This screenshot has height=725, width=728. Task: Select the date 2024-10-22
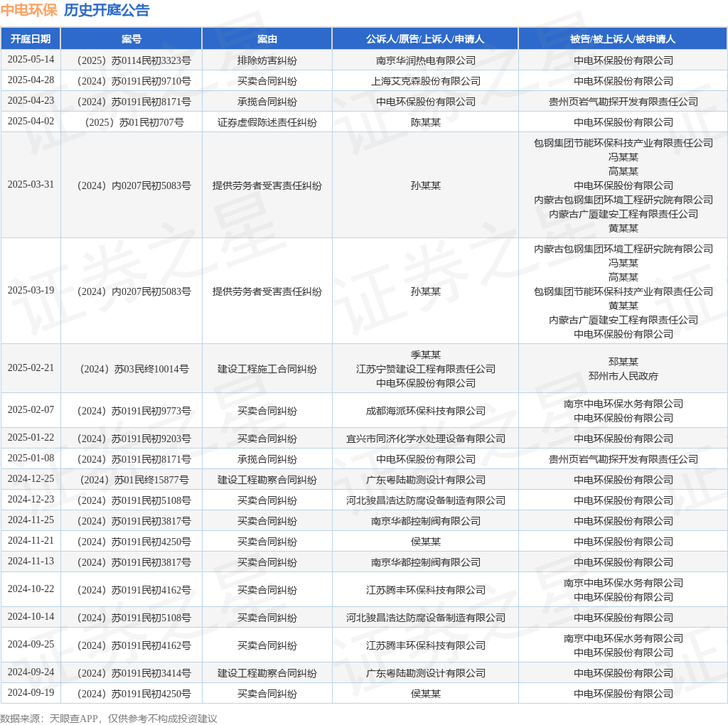pos(31,589)
